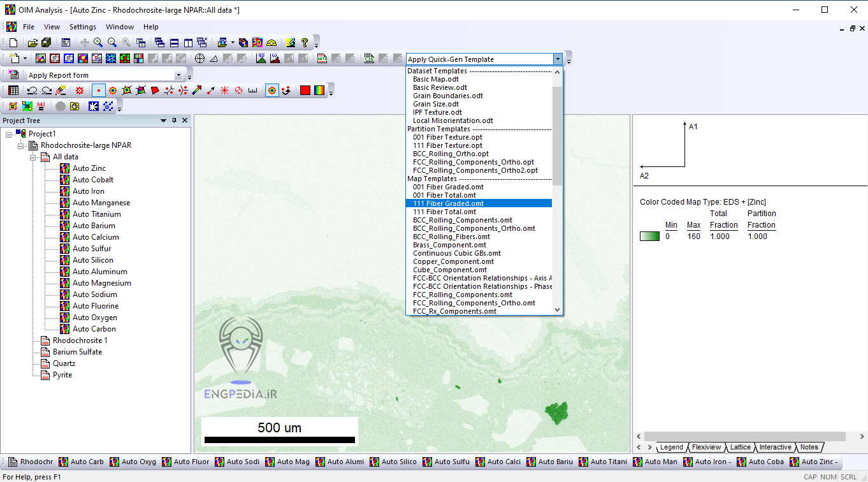This screenshot has width=868, height=482.
Task: Open the Apply Report form dropdown
Action: click(178, 75)
